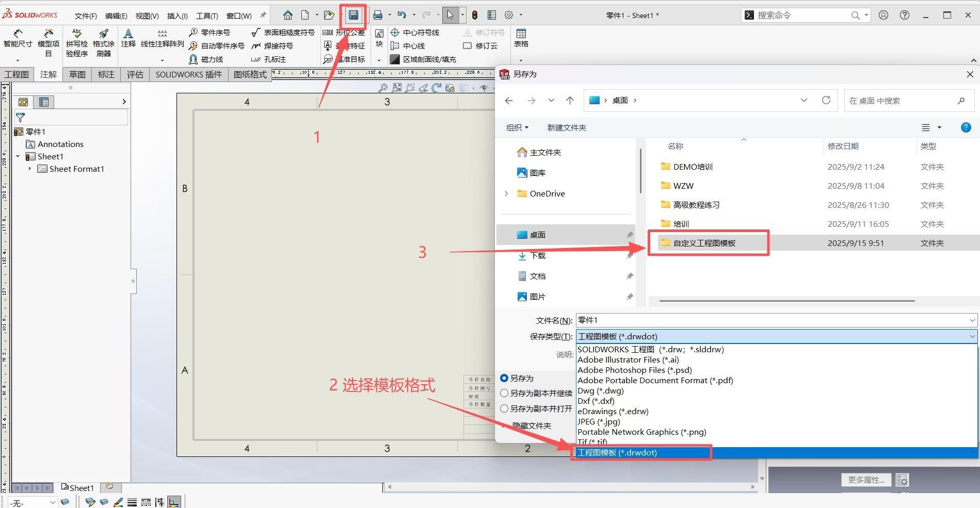Screen dimensions: 980x508
Task: Click the line color tool in bottom toolbar
Action: [x=118, y=502]
